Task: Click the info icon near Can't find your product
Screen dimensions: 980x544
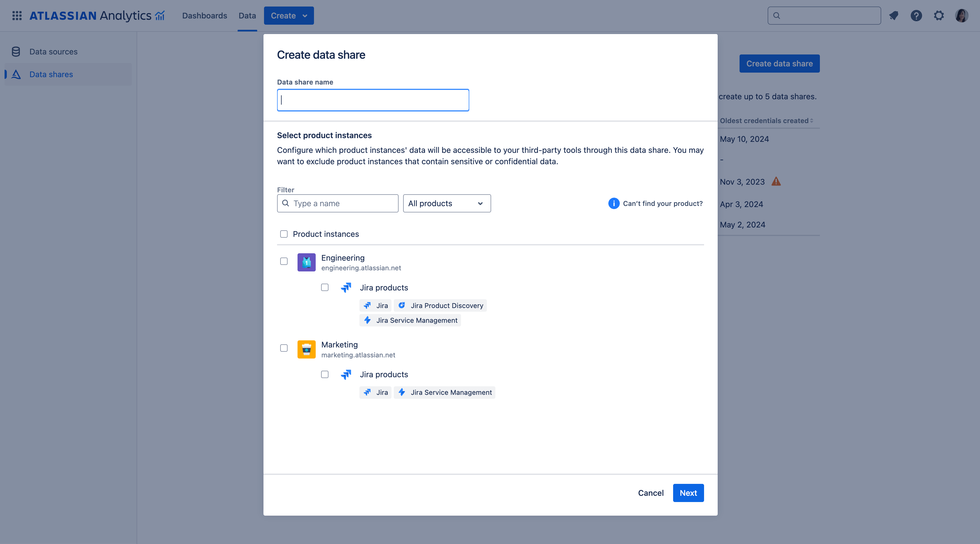Action: (x=614, y=203)
